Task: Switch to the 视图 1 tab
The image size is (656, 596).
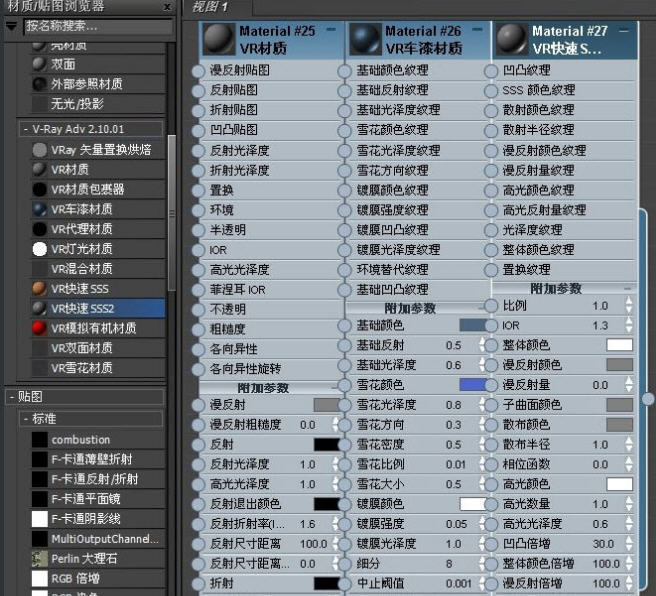Action: tap(210, 7)
